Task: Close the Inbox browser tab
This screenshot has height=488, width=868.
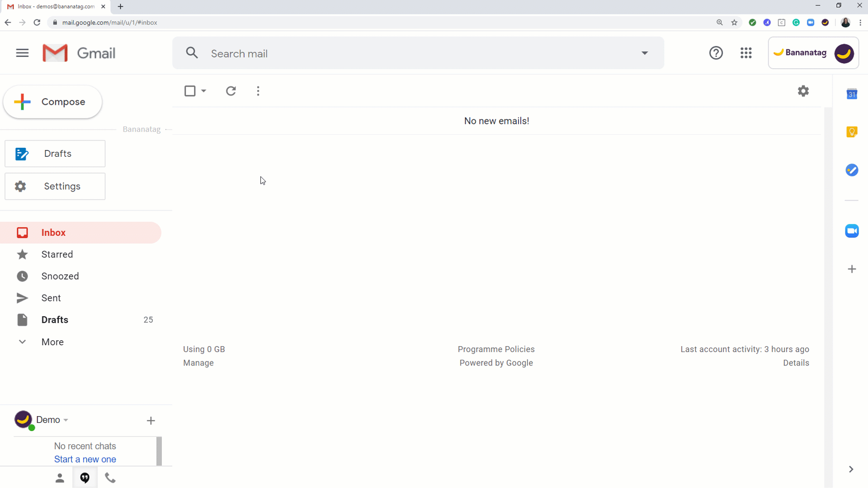Action: 103,6
